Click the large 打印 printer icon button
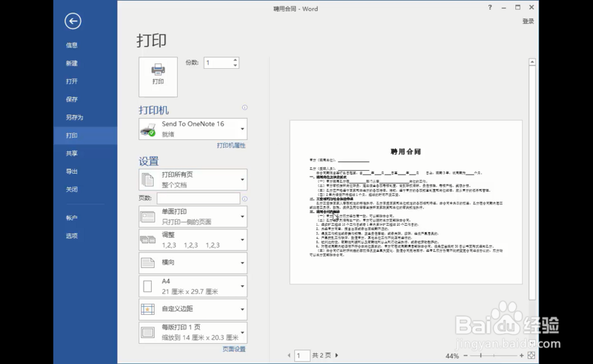The width and height of the screenshot is (593, 364). click(x=158, y=76)
